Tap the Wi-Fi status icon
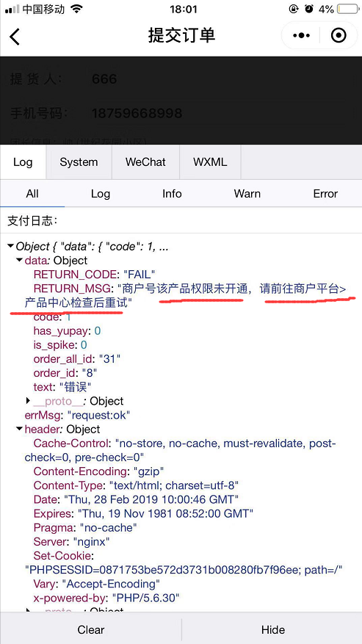362x644 pixels. [x=76, y=9]
